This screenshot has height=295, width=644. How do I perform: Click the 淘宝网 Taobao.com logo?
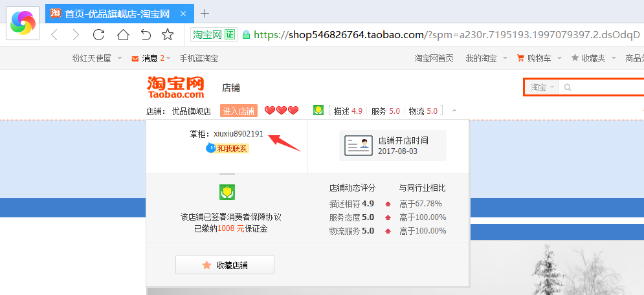click(x=175, y=87)
